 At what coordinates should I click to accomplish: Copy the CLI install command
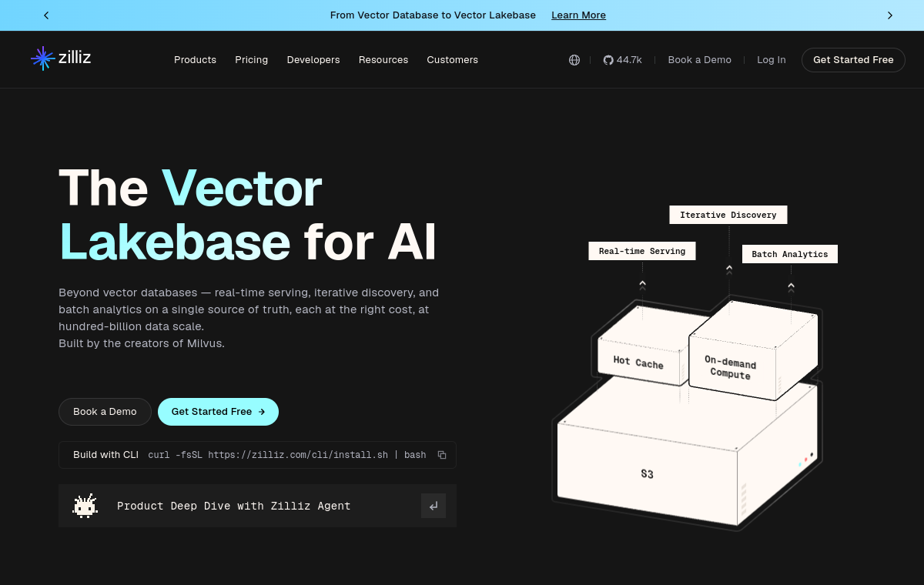pyautogui.click(x=442, y=455)
